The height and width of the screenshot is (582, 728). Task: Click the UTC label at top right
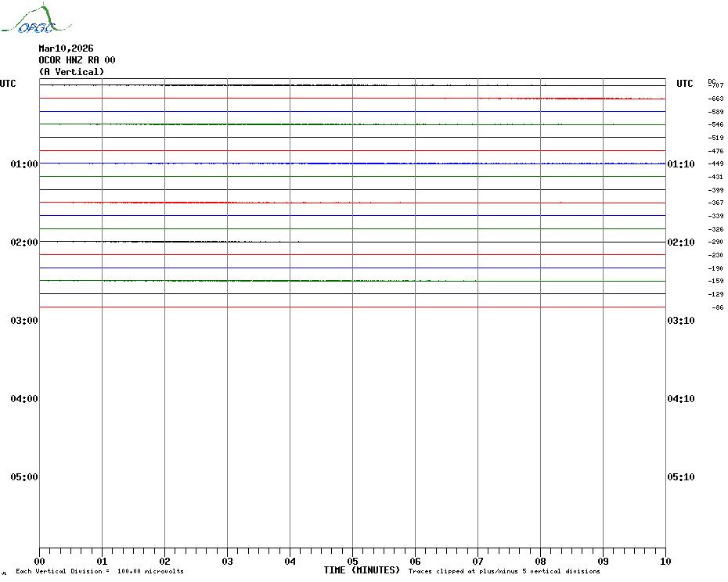(685, 84)
